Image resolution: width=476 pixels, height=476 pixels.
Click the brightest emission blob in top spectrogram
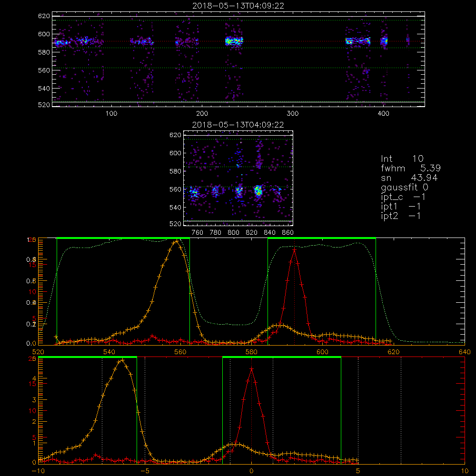234,41
